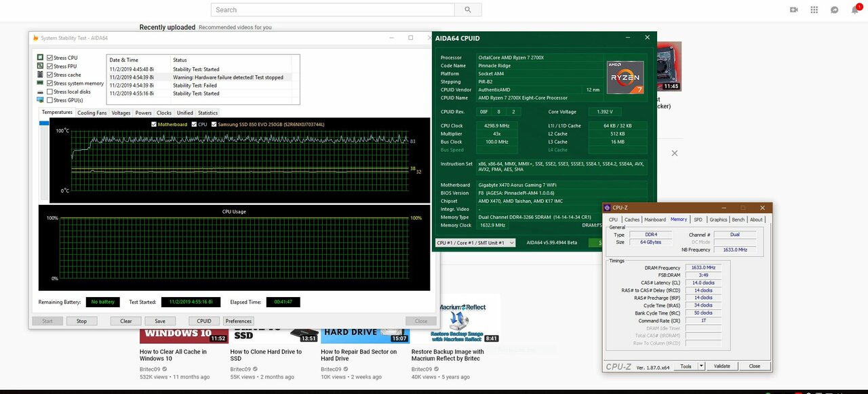Click the Date & Time column header

click(x=139, y=60)
